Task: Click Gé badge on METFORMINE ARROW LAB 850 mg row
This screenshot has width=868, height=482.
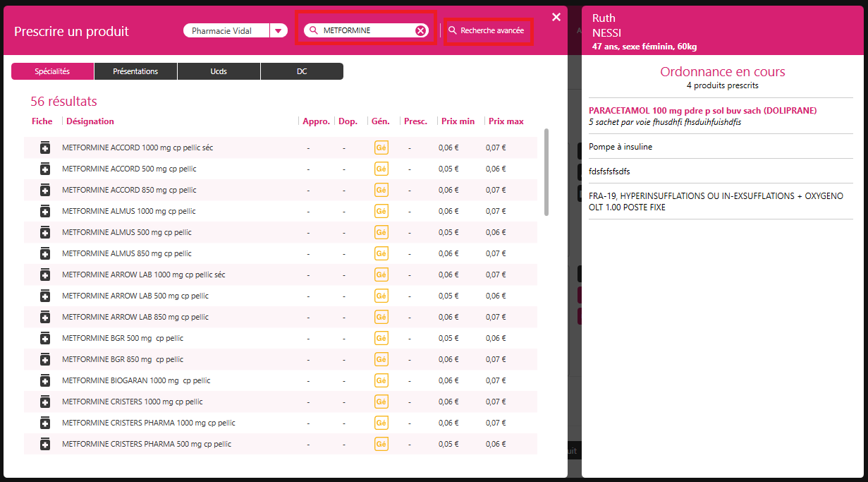Action: (x=381, y=317)
